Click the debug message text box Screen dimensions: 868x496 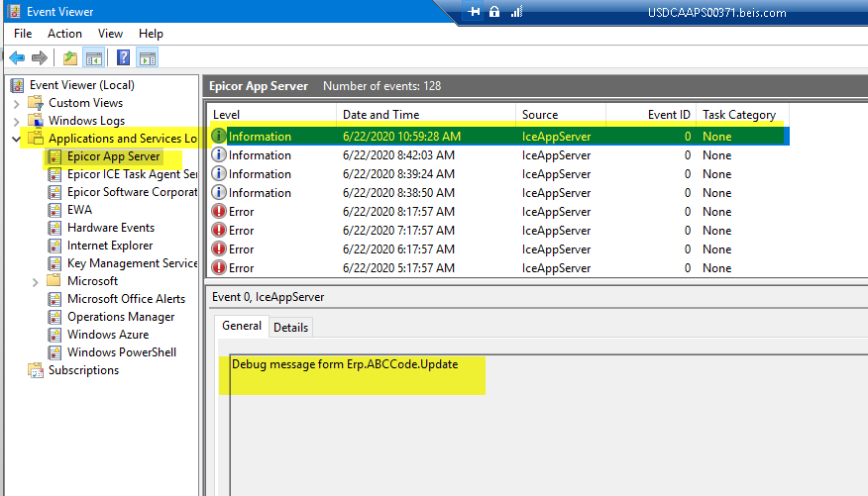click(x=549, y=425)
